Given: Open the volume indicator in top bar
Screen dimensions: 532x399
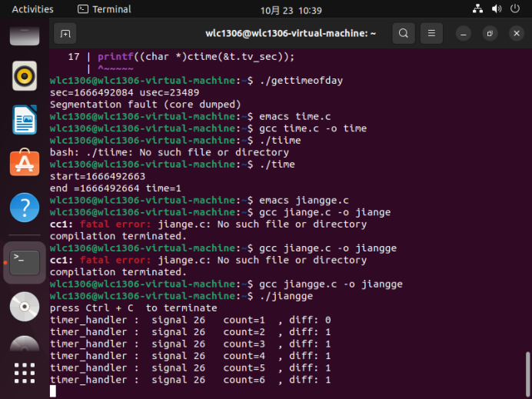Looking at the screenshot, I should pyautogui.click(x=497, y=9).
